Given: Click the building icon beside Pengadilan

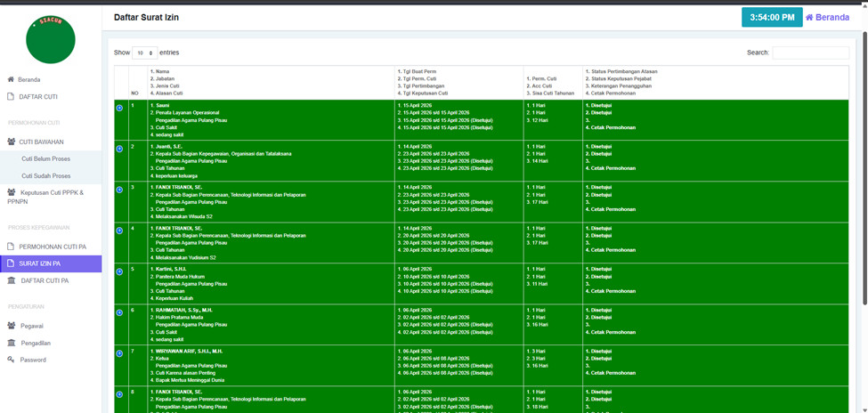Looking at the screenshot, I should pyautogui.click(x=11, y=343).
